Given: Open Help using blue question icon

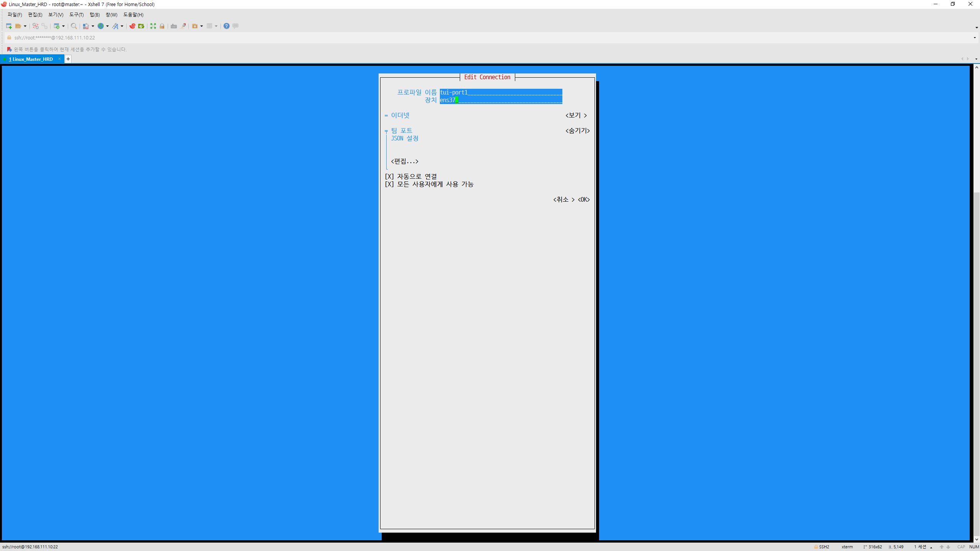Looking at the screenshot, I should [227, 26].
